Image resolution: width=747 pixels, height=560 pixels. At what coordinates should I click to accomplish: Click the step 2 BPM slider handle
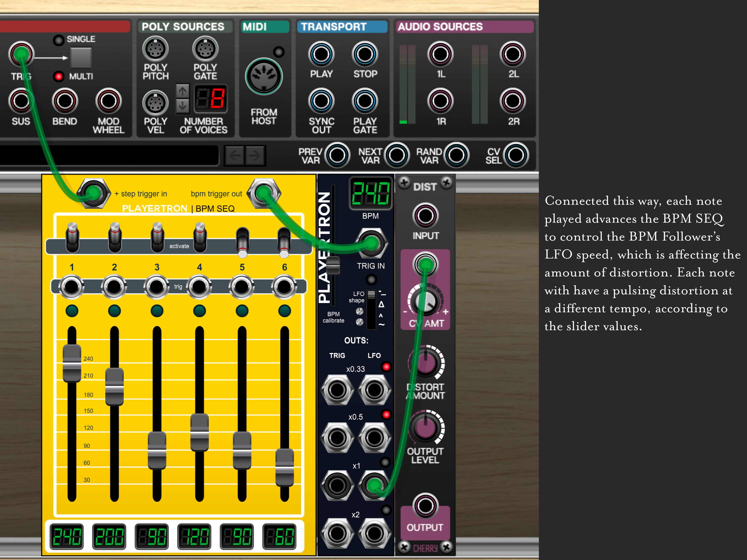(x=115, y=386)
